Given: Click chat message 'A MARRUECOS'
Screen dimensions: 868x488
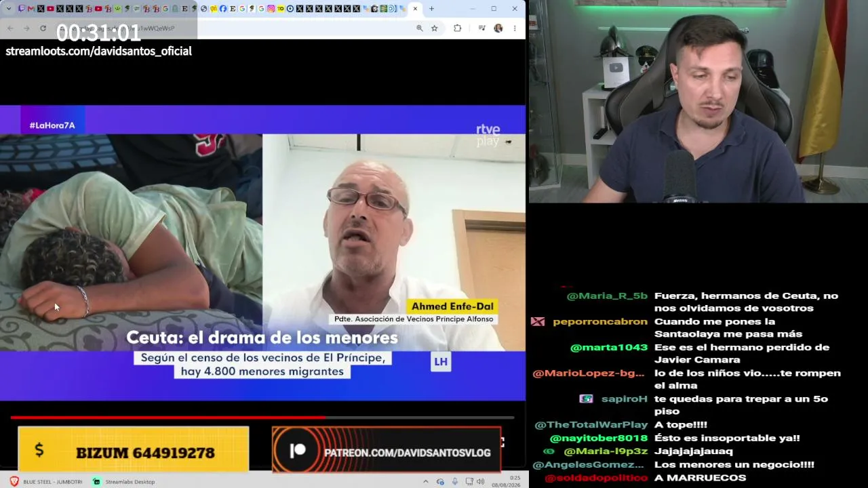Looking at the screenshot, I should pyautogui.click(x=700, y=478).
